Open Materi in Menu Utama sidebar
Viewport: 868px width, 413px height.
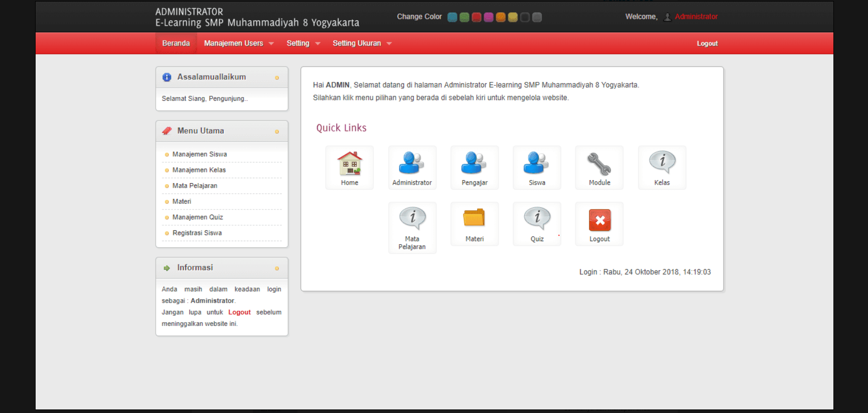pos(182,201)
